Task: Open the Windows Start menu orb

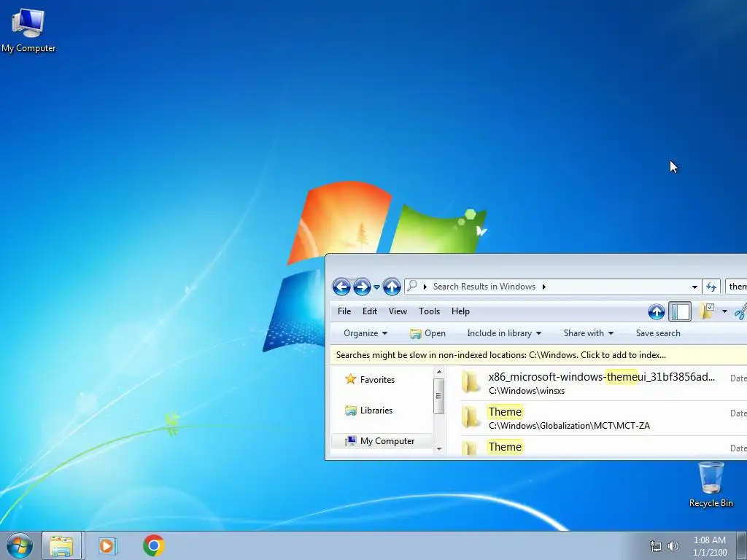Action: click(x=20, y=545)
